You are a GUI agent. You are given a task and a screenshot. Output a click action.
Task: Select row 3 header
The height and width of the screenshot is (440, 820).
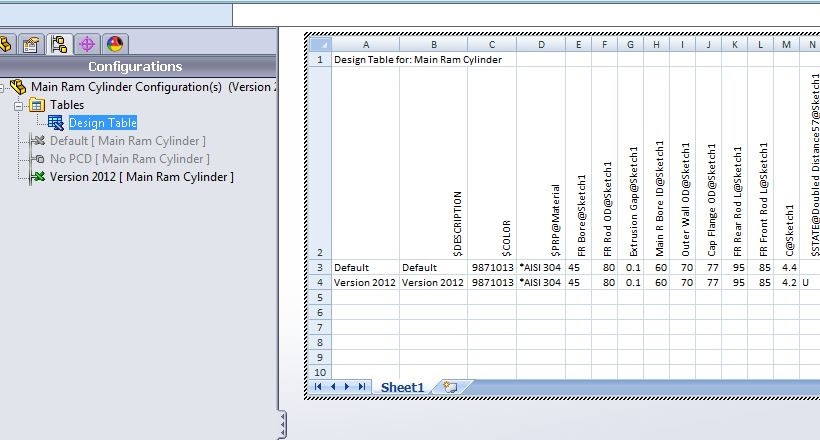[320, 267]
